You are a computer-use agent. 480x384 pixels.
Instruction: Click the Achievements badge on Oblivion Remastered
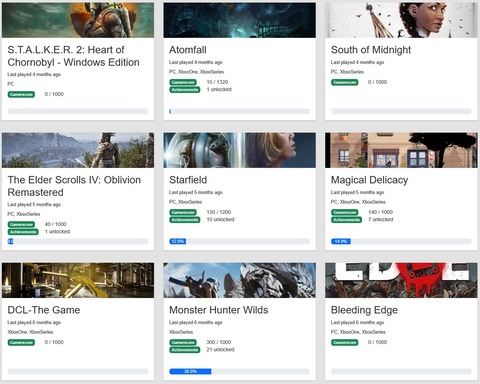point(23,232)
